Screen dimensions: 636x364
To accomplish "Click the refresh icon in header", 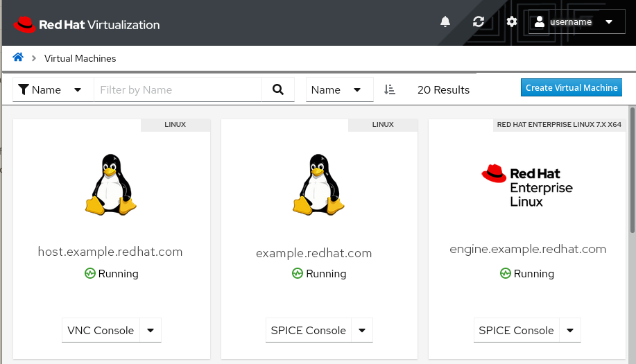I will [x=479, y=21].
